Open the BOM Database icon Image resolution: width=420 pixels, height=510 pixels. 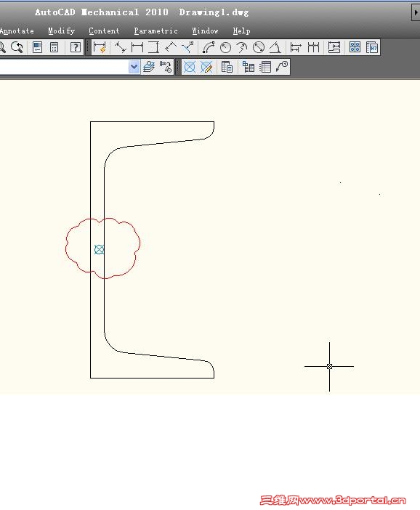tap(227, 68)
